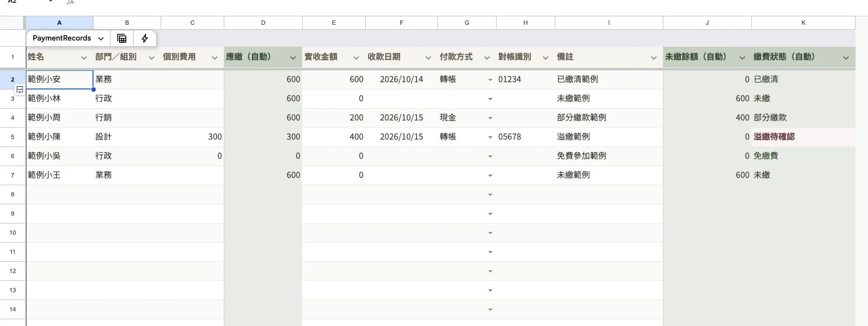Select note cell 免費參加範例

pos(609,156)
